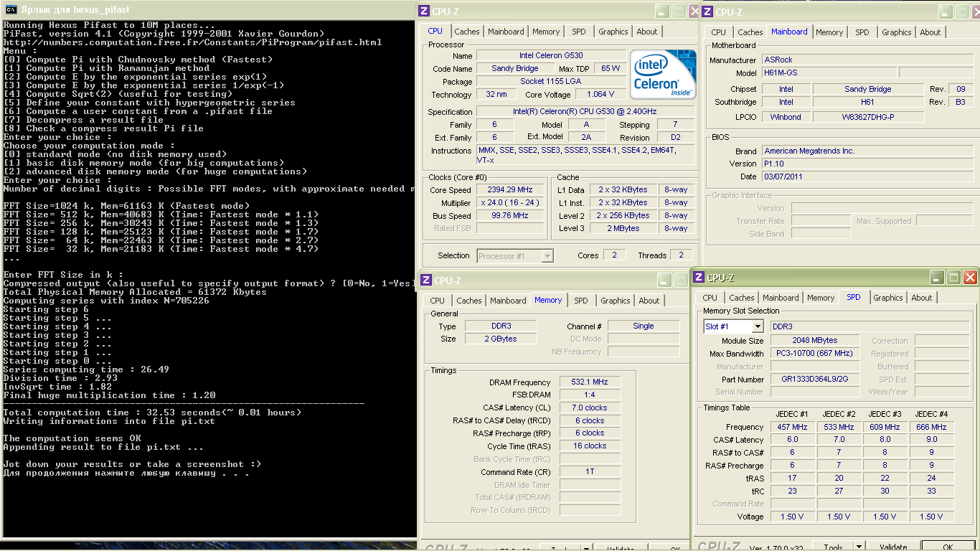Open the Mainboard tab in the Memory window
The height and width of the screenshot is (551, 980).
[508, 301]
